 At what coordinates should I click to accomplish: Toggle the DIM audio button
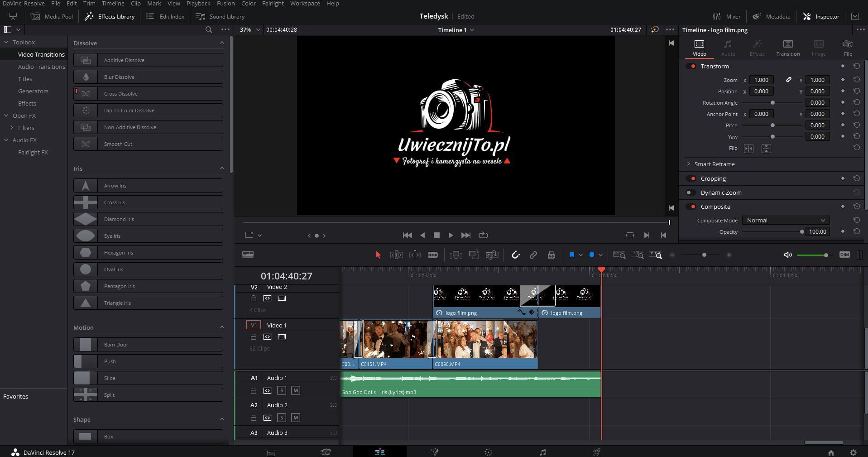tap(844, 255)
